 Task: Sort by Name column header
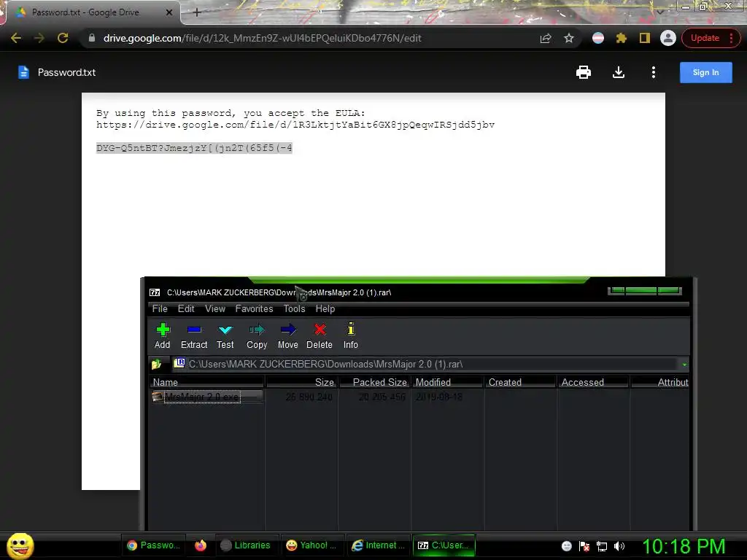click(x=206, y=382)
